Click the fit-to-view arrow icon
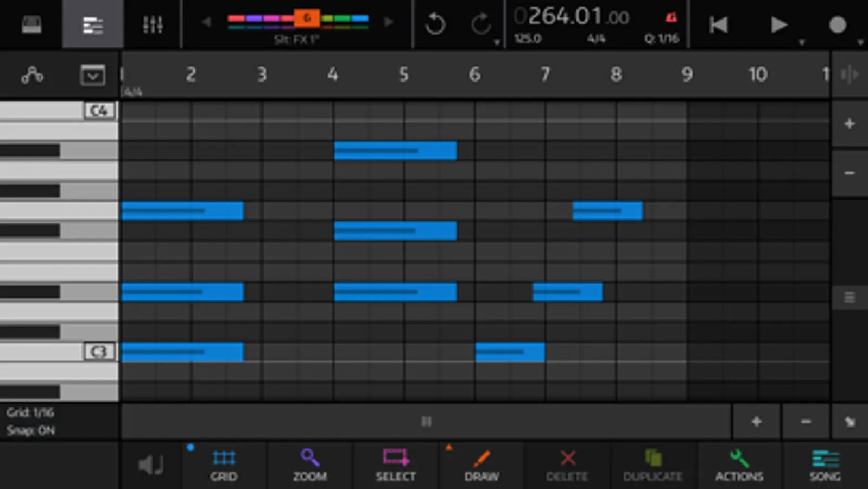 (x=850, y=421)
